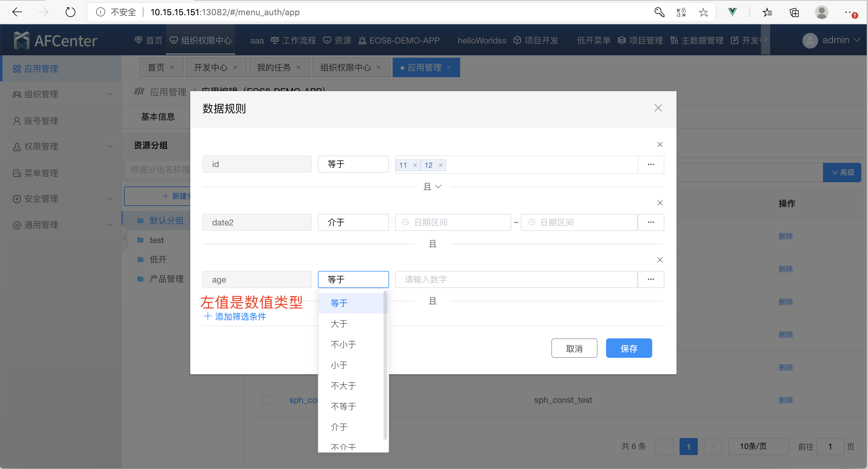Click ellipsis button on age rule row

pyautogui.click(x=651, y=279)
